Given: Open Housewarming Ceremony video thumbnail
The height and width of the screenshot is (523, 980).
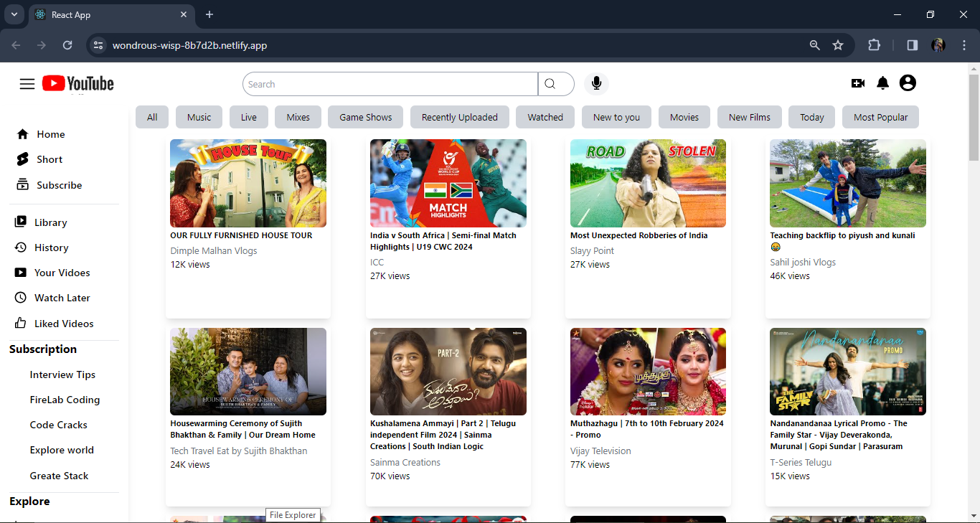Looking at the screenshot, I should coord(248,372).
